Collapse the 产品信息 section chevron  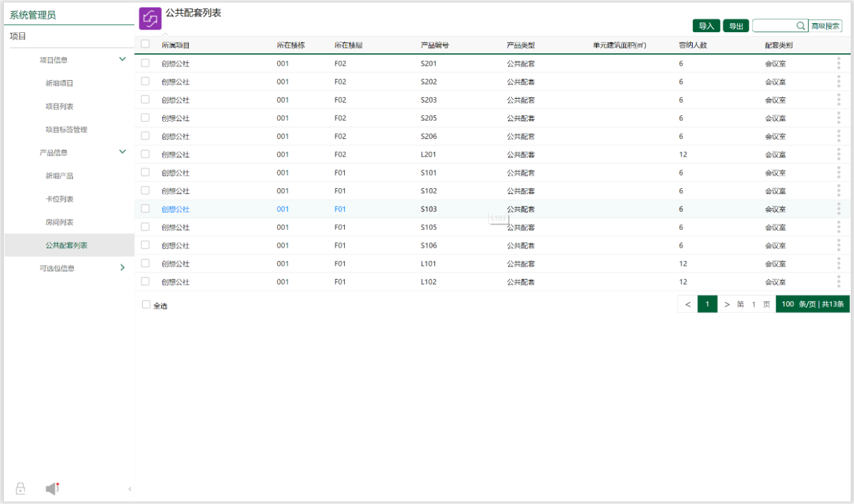[x=122, y=152]
